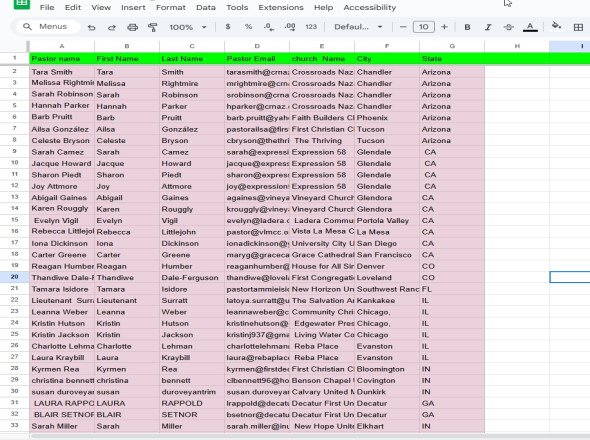The height and width of the screenshot is (440, 590).
Task: Open the 123 number format dropdown
Action: click(x=311, y=27)
